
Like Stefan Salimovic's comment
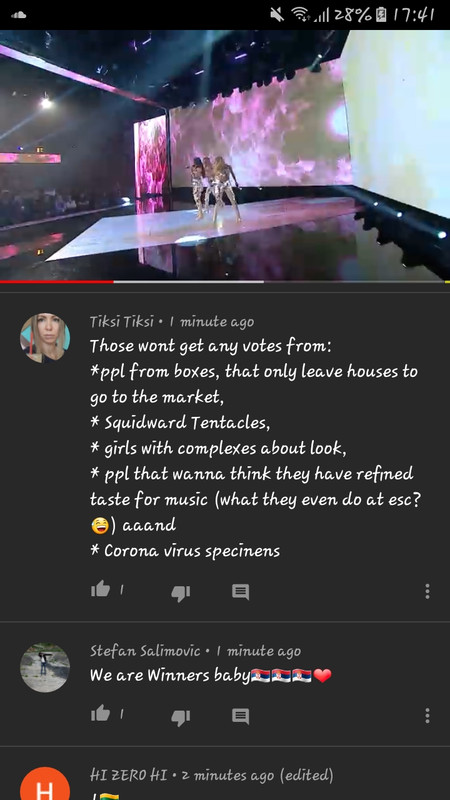tap(101, 714)
